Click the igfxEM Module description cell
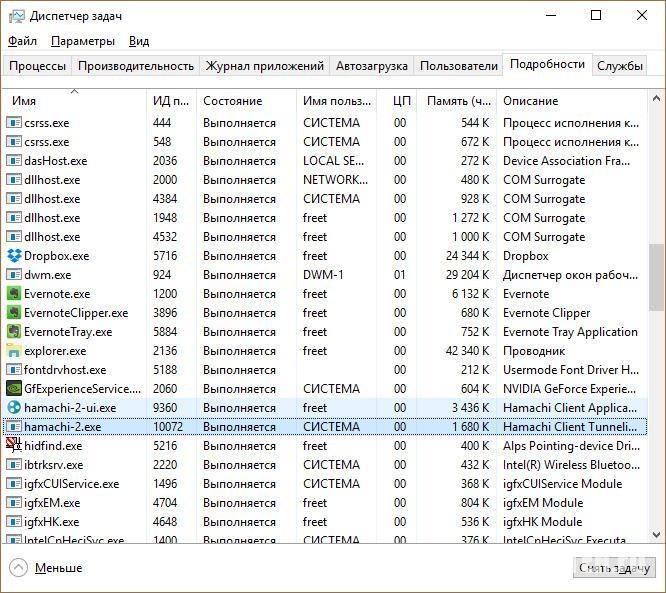 tap(542, 503)
